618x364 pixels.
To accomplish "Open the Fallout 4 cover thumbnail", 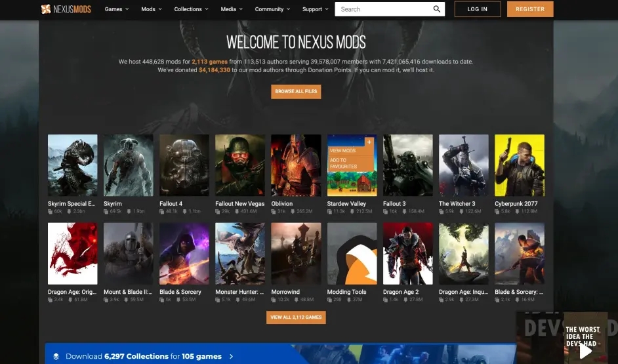I will click(184, 165).
